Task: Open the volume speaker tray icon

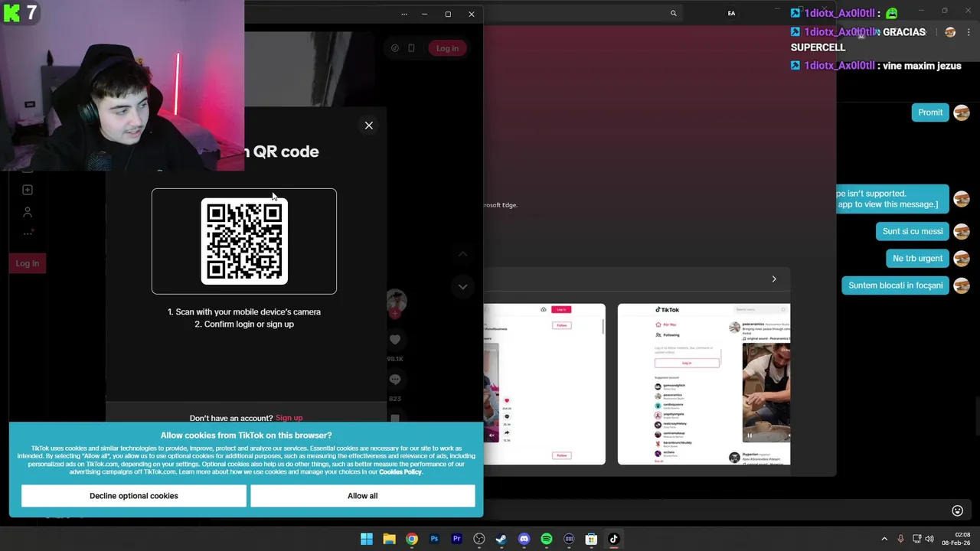Action: pos(929,539)
